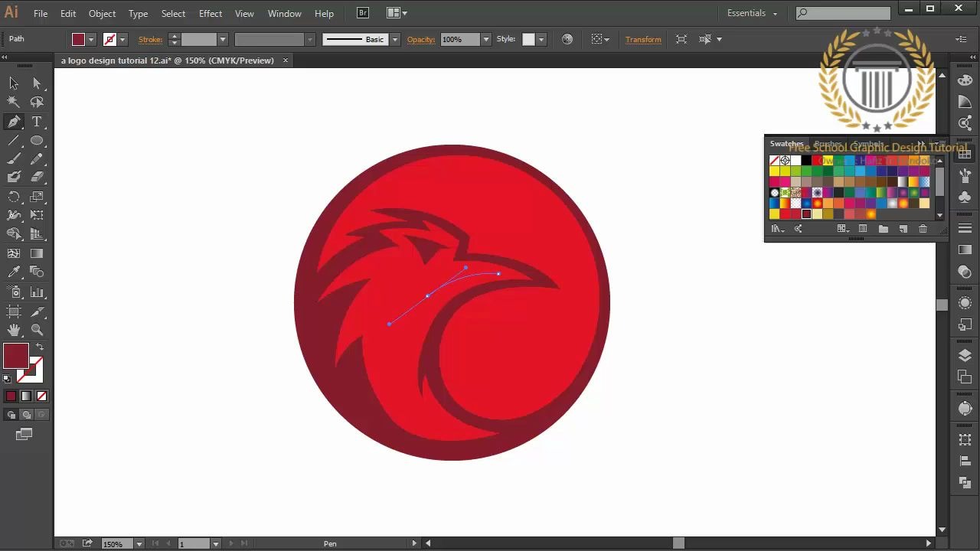This screenshot has width=980, height=551.
Task: Open the Opacity dropdown
Action: click(x=488, y=39)
